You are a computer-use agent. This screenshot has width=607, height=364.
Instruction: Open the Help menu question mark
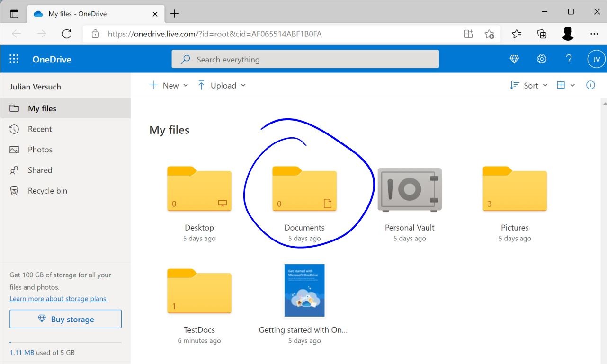point(569,59)
